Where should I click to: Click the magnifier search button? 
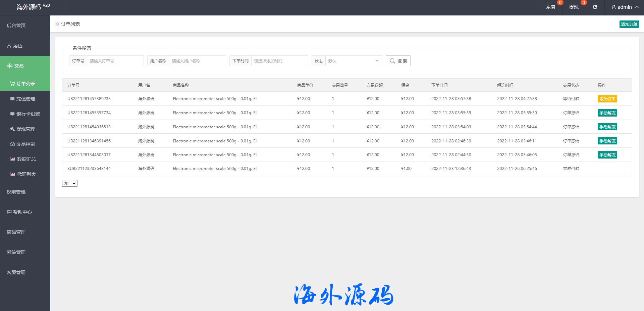(398, 61)
